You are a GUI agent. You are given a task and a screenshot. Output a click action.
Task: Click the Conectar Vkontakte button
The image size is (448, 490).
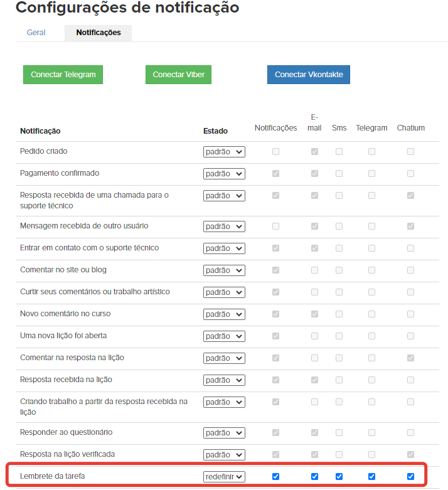(309, 75)
